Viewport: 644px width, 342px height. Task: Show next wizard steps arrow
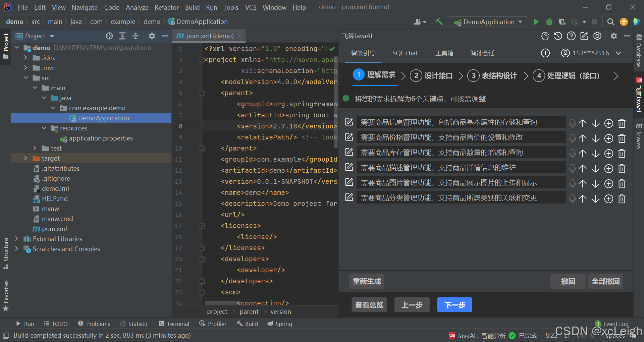[x=616, y=76]
